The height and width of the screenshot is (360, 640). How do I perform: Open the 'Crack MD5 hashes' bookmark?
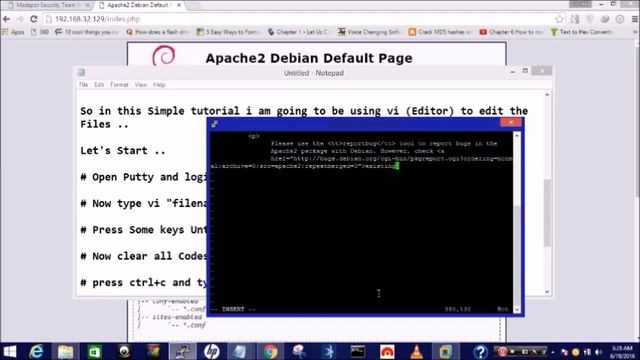[x=440, y=31]
